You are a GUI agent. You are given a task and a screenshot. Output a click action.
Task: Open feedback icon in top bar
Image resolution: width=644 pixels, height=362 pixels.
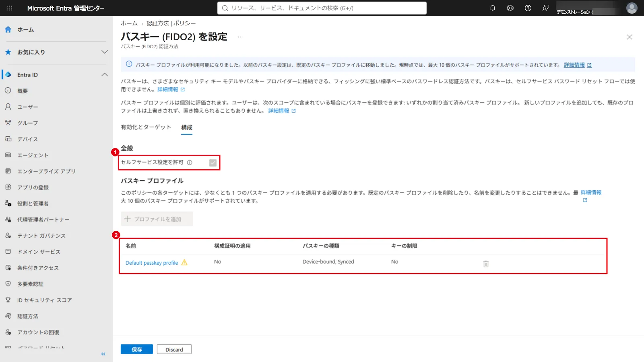pyautogui.click(x=546, y=8)
